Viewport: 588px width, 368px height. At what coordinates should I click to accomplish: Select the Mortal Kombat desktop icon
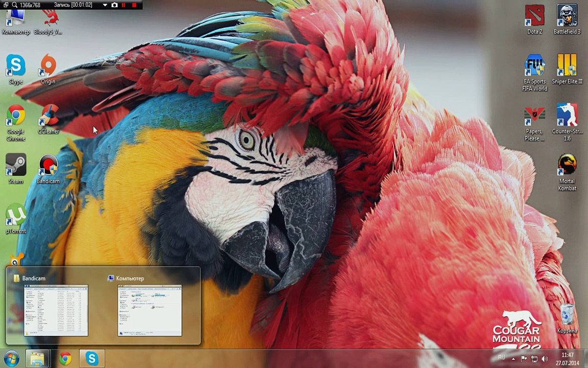[x=567, y=173]
